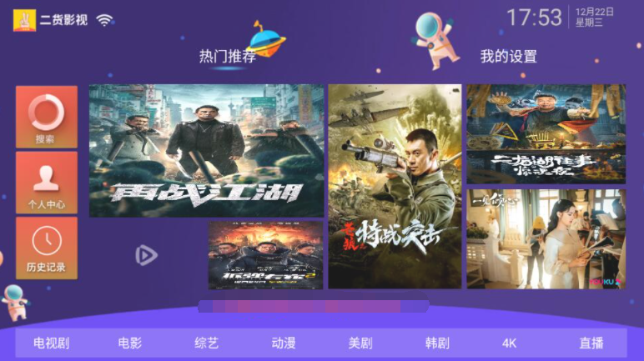Viewport: 644px width, 361px height.
Task: Click the planet spaceship icon
Action: click(x=266, y=40)
